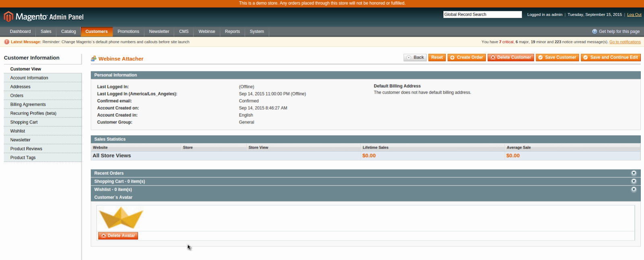Select the Recurring Profiles (beta) tab
Viewport: 644px width, 260px height.
click(43, 113)
